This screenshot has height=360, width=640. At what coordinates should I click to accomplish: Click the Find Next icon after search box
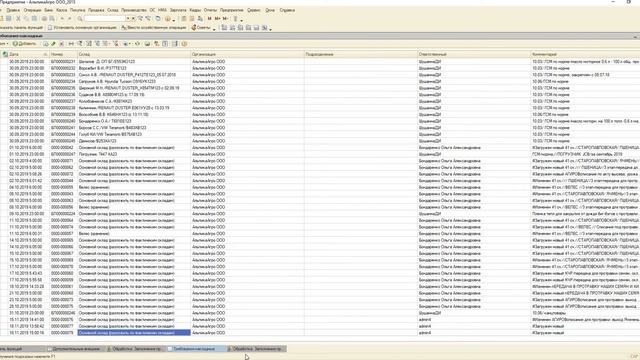[140, 18]
